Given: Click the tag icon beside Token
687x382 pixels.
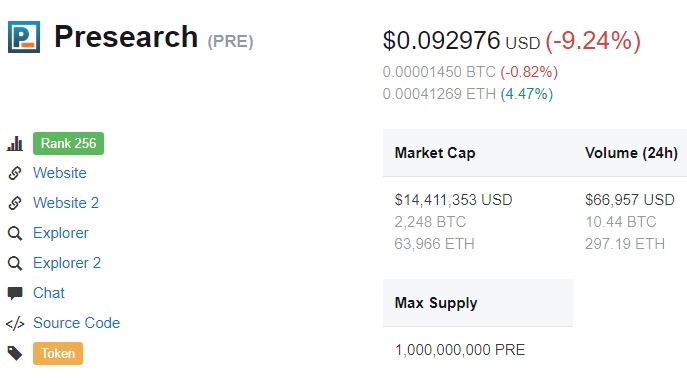Looking at the screenshot, I should [15, 353].
